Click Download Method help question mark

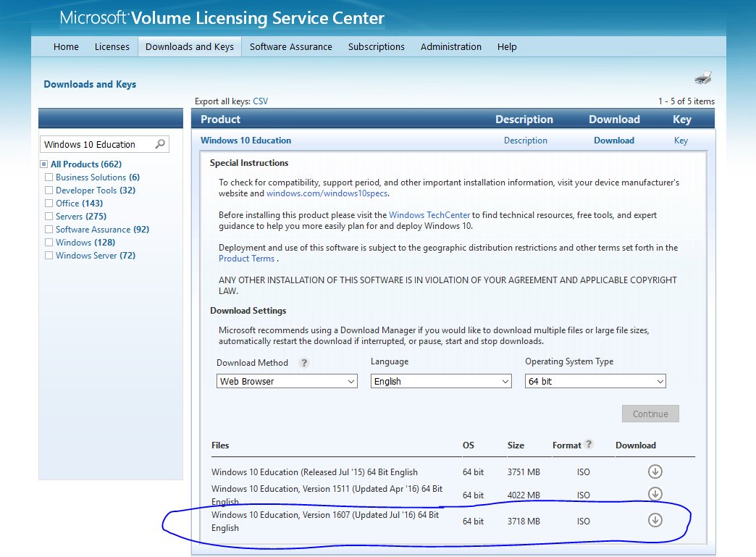303,363
